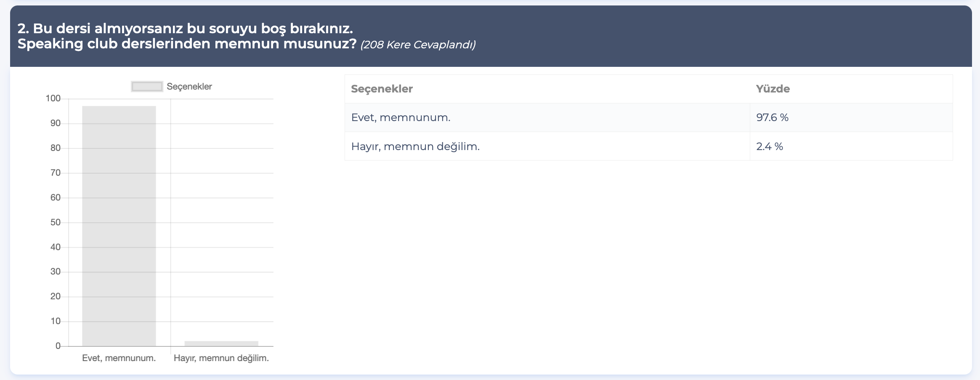Screen dimensions: 980x380
Task: Click the Yüzde table column header
Action: click(x=773, y=89)
